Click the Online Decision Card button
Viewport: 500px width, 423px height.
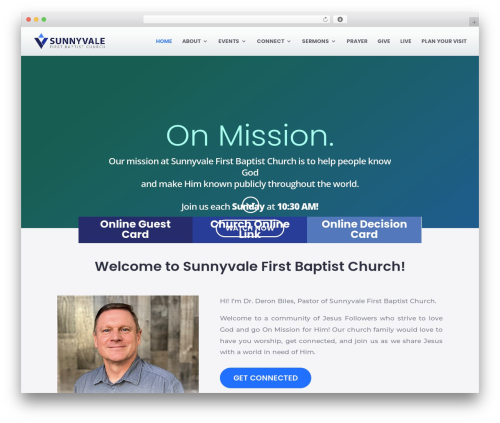[x=364, y=230]
